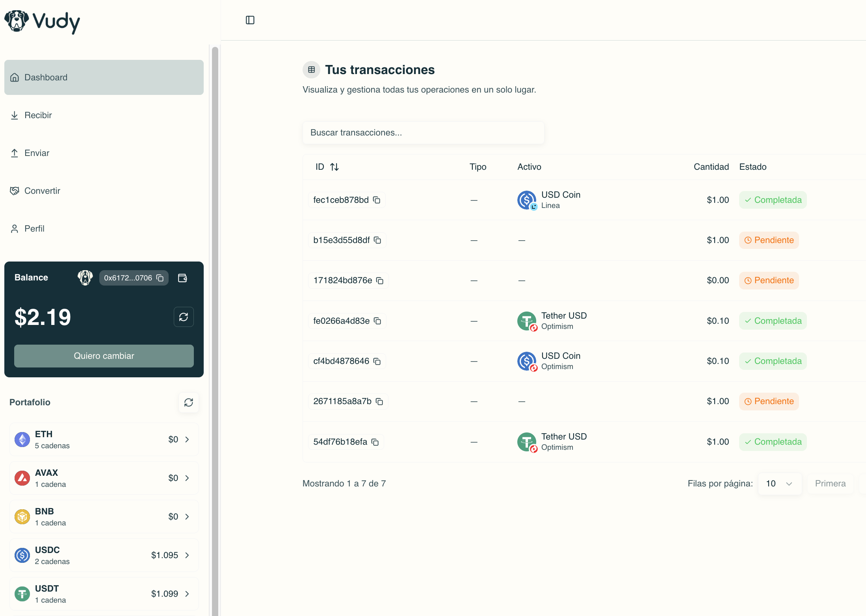Click the Vudy logo

42,22
